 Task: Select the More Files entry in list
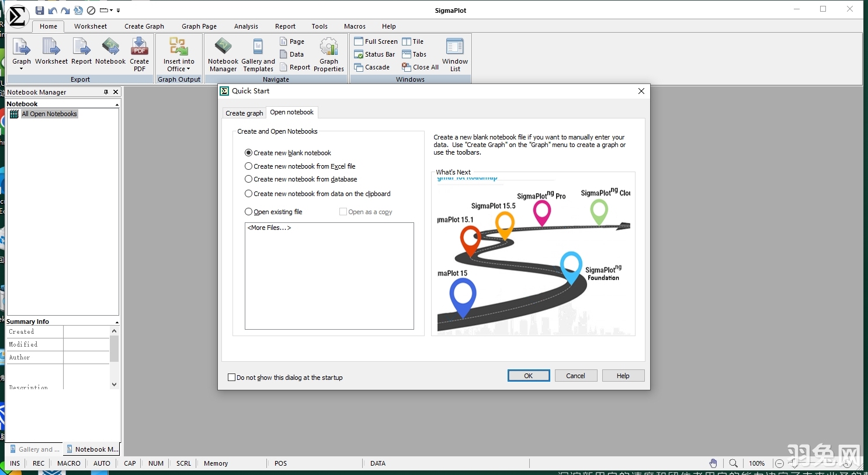(x=269, y=228)
